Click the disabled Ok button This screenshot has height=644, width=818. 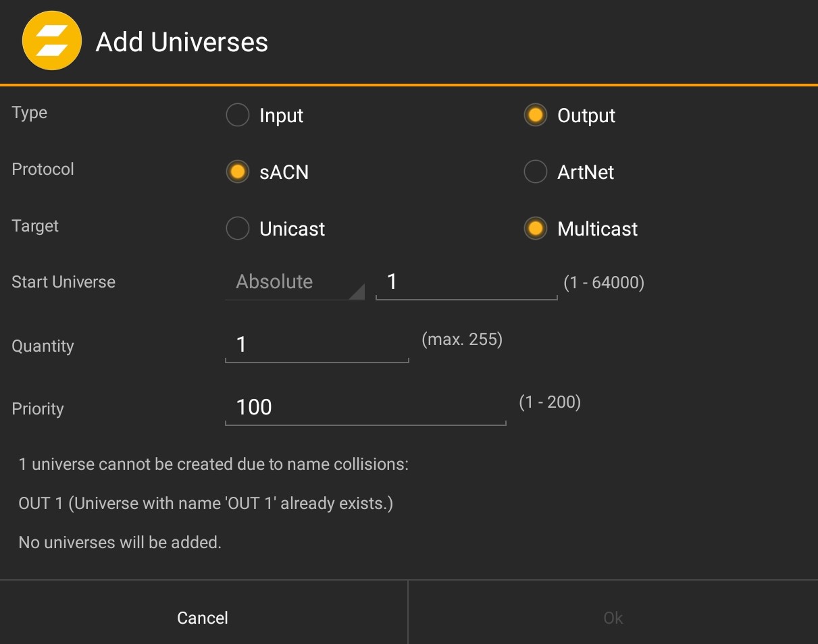612,617
